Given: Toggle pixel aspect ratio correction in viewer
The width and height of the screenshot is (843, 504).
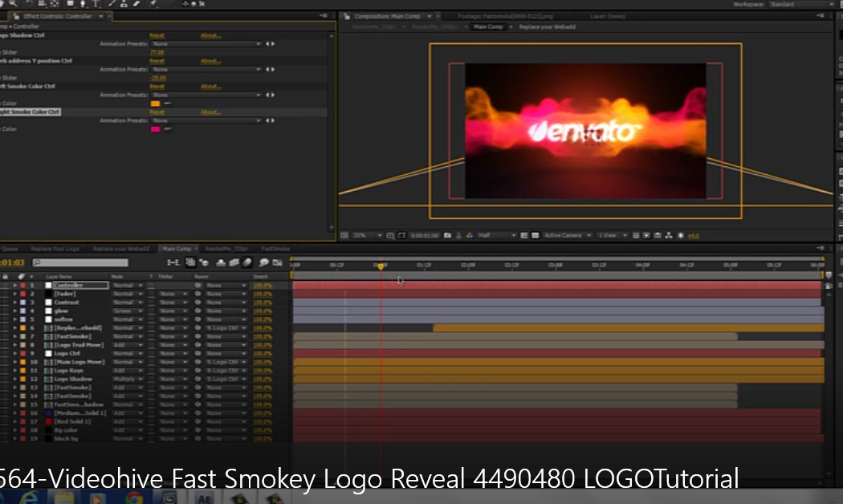Looking at the screenshot, I should (x=636, y=235).
